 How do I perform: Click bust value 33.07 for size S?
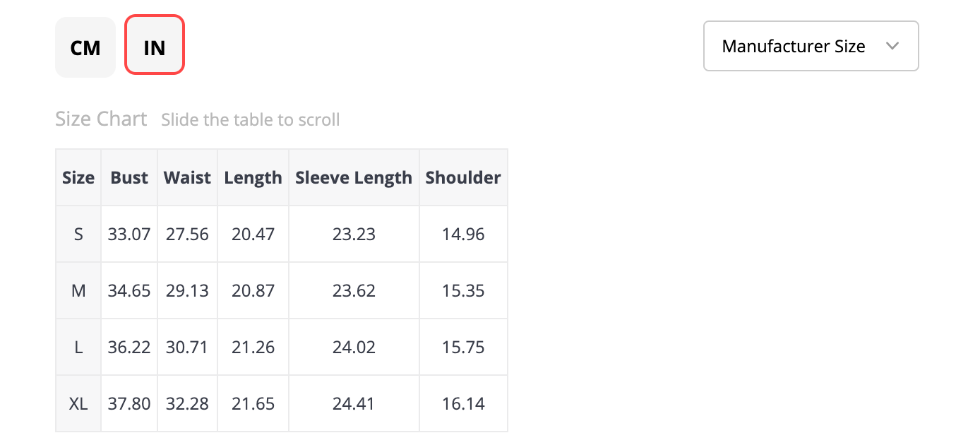[x=129, y=234]
